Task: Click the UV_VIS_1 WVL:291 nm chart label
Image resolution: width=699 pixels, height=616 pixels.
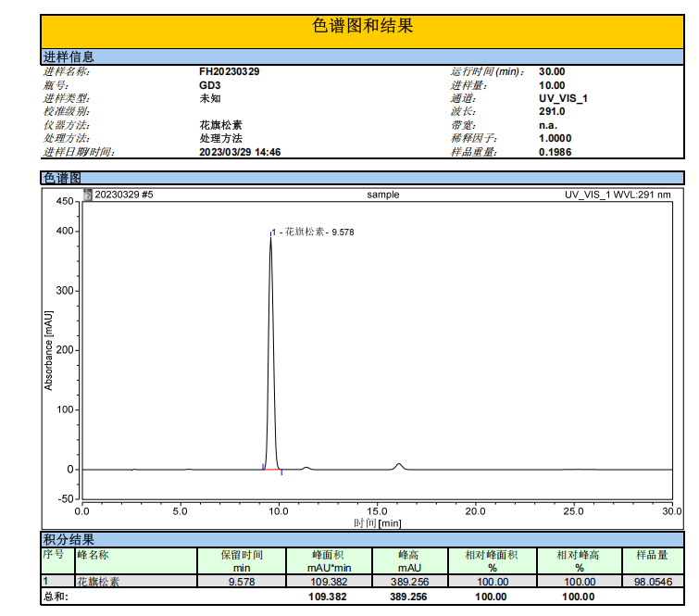Action: pyautogui.click(x=618, y=195)
